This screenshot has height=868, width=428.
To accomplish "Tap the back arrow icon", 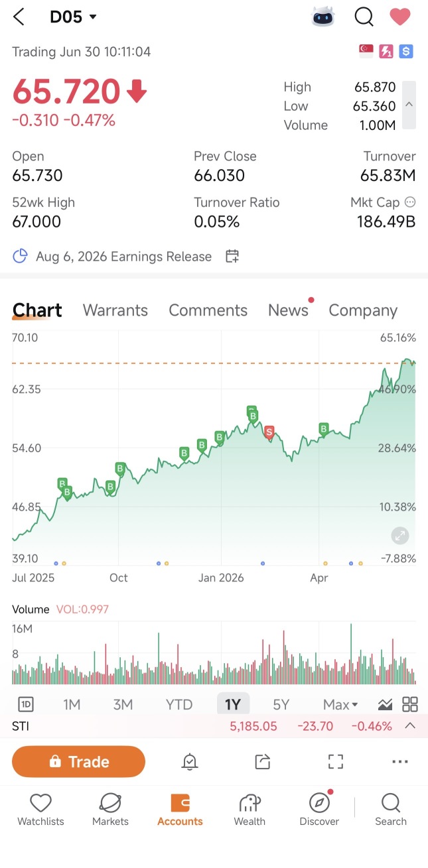I will [19, 17].
